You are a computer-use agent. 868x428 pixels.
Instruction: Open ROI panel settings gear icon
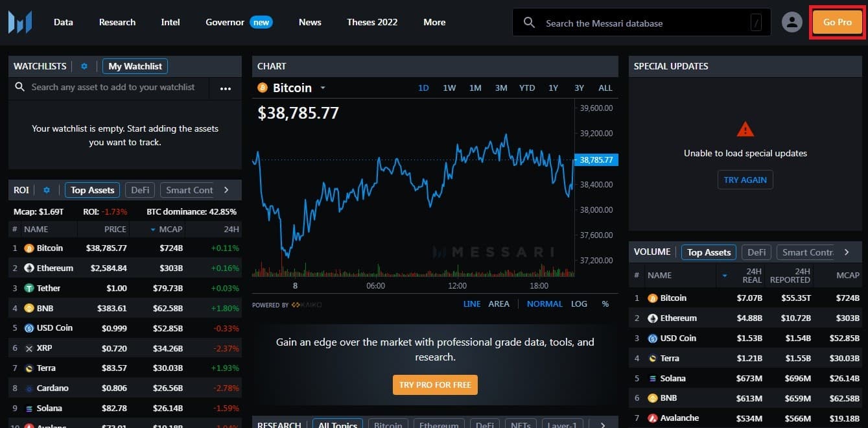click(x=46, y=190)
